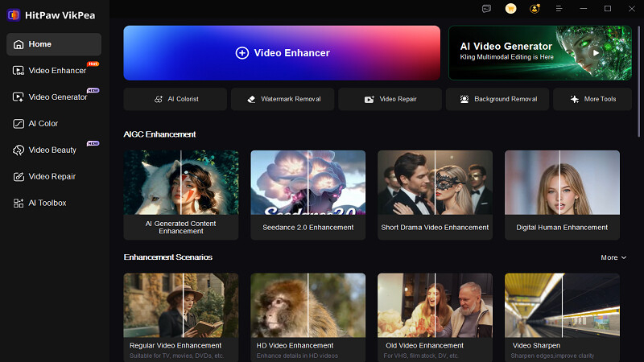Click 'Kling Multimodal Editing is Here' text
The width and height of the screenshot is (644, 362).
pos(507,57)
